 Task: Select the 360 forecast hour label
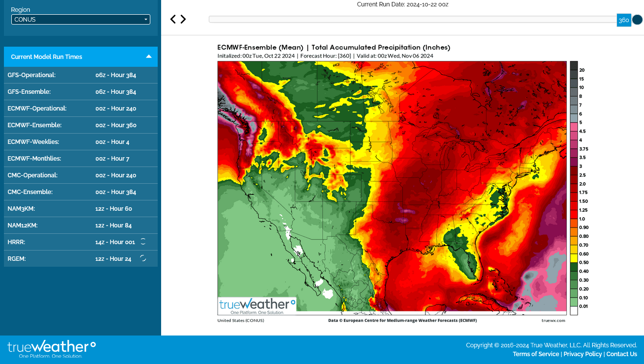pos(623,20)
